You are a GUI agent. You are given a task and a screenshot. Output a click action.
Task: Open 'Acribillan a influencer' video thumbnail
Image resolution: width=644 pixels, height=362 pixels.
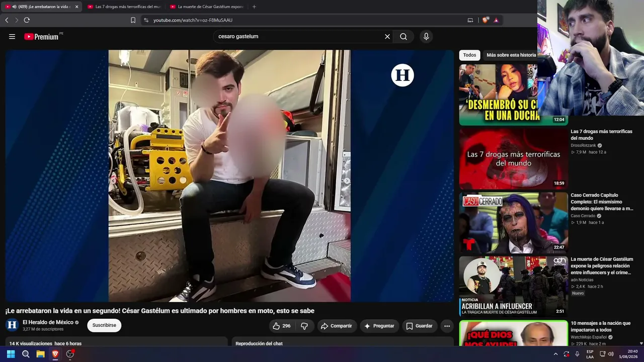pos(513,286)
